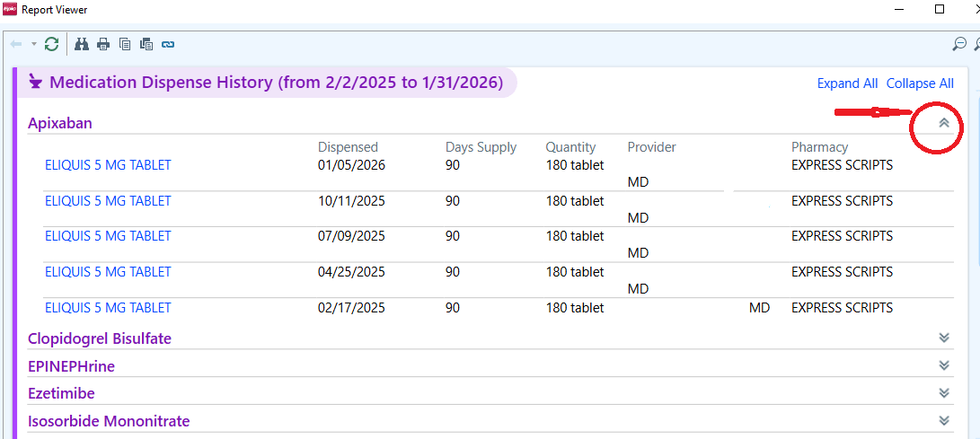Open ELIQUIS 5 MG TABLET dispensed 02/17/2025
The height and width of the screenshot is (439, 980).
coord(108,308)
